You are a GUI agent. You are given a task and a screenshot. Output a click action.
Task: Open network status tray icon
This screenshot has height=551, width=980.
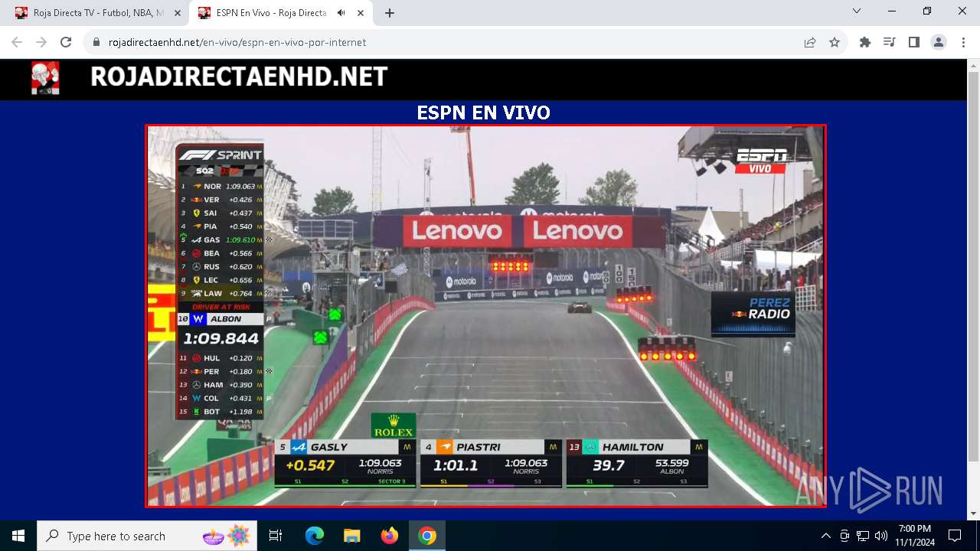pyautogui.click(x=863, y=536)
